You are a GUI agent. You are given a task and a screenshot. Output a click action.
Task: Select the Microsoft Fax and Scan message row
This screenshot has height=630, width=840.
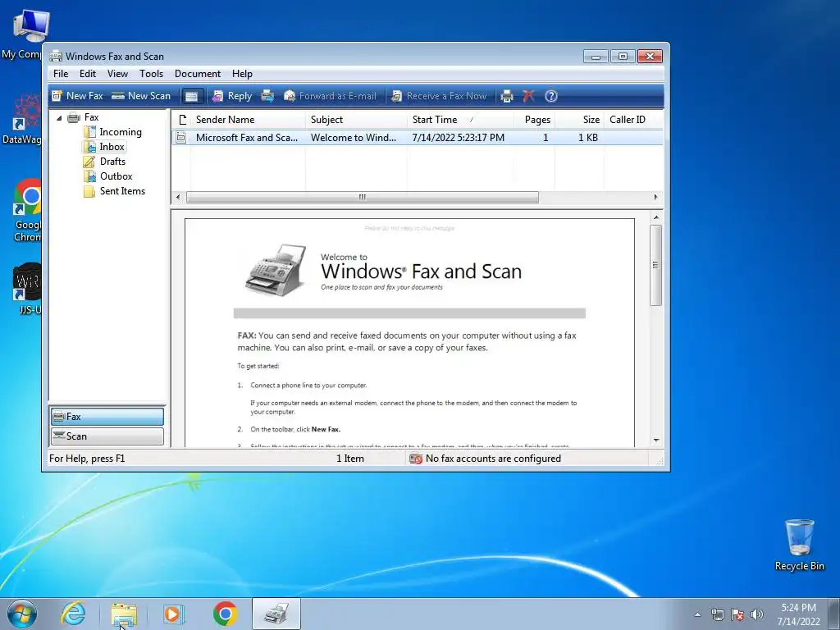click(418, 138)
